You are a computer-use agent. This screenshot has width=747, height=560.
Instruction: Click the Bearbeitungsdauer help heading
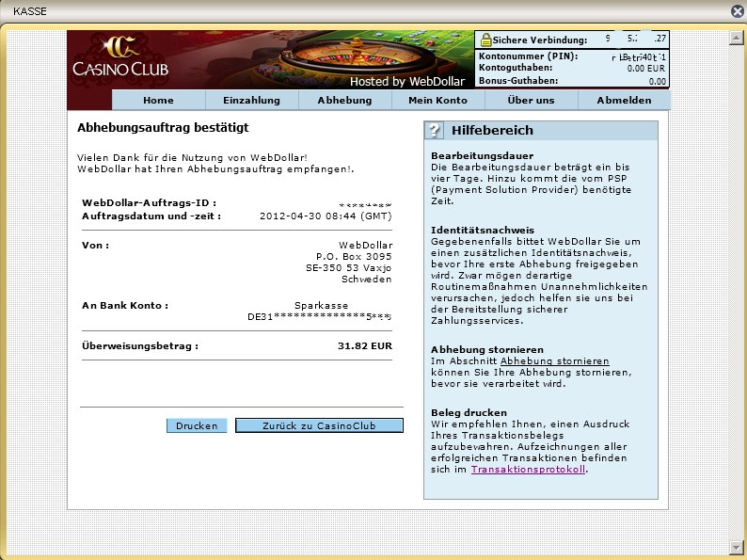[482, 156]
